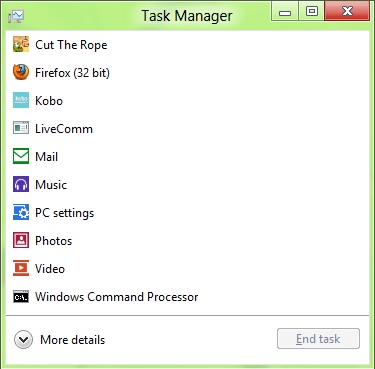This screenshot has height=369, width=375.
Task: Click the End task button
Action: pos(318,339)
